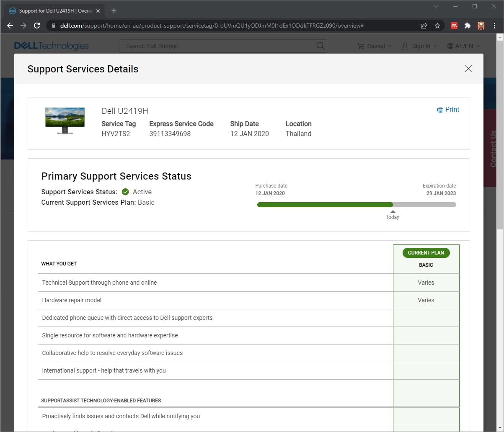Click the browser forward arrow

pos(23,26)
